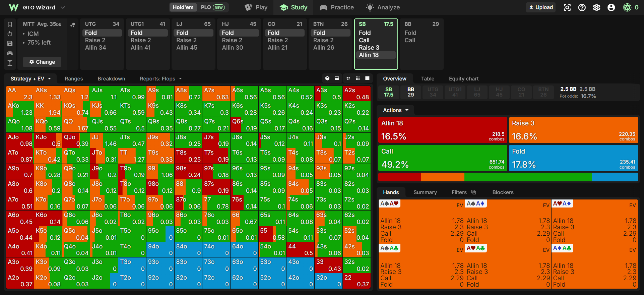This screenshot has width=644, height=295.
Task: Click the bookmark icon in the left sidebar
Action: [10, 24]
